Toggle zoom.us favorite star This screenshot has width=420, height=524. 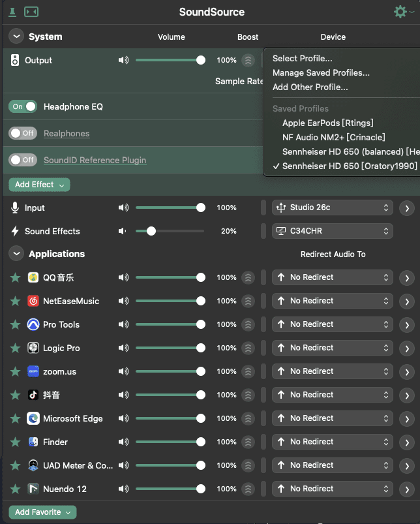(16, 371)
